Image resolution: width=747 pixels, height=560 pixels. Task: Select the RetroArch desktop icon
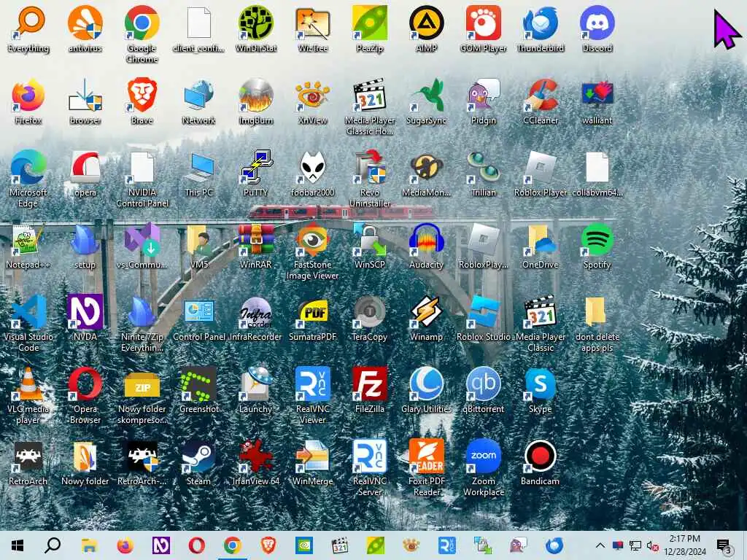28,462
